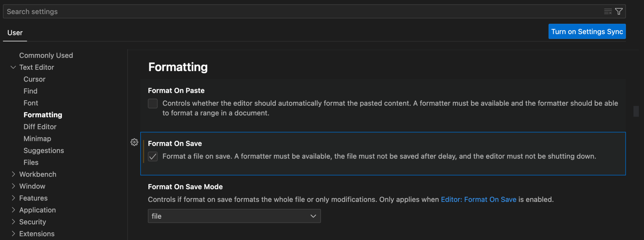Click the filter settings funnel icon

click(619, 12)
